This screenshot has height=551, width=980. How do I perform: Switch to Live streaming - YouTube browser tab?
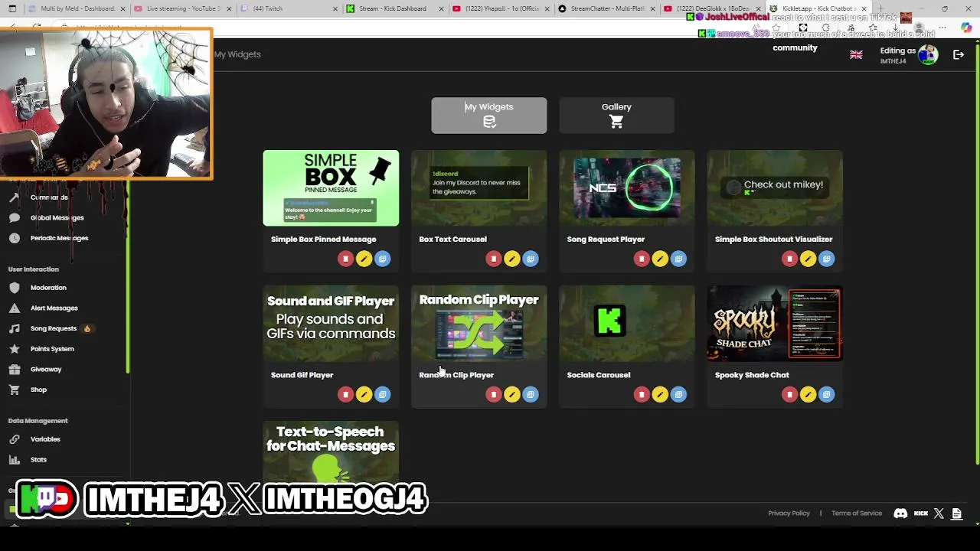pyautogui.click(x=182, y=8)
